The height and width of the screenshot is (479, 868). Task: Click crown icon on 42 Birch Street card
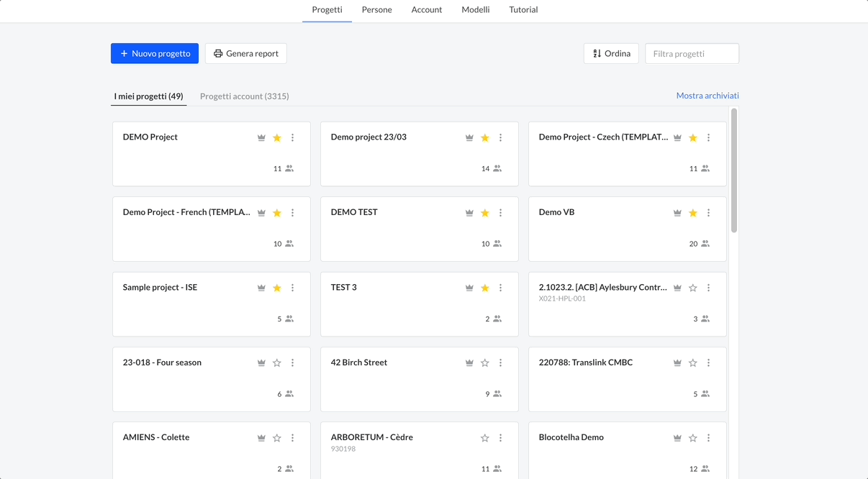pyautogui.click(x=469, y=363)
